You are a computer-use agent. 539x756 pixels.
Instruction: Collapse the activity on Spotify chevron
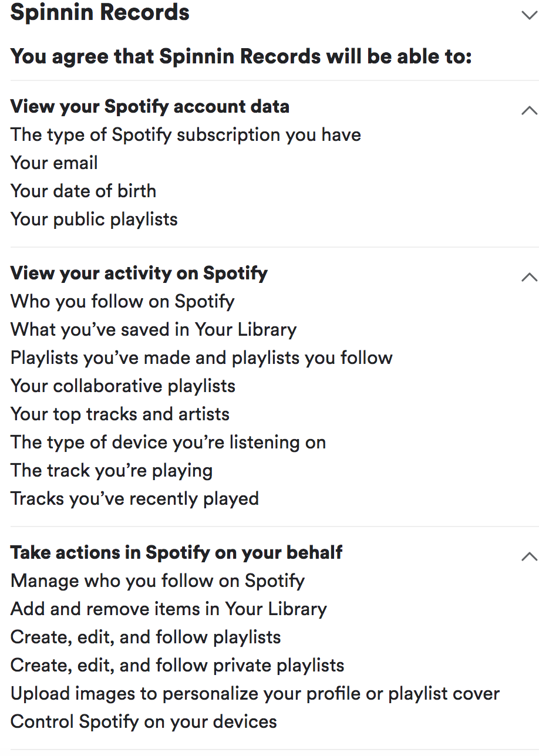[529, 276]
